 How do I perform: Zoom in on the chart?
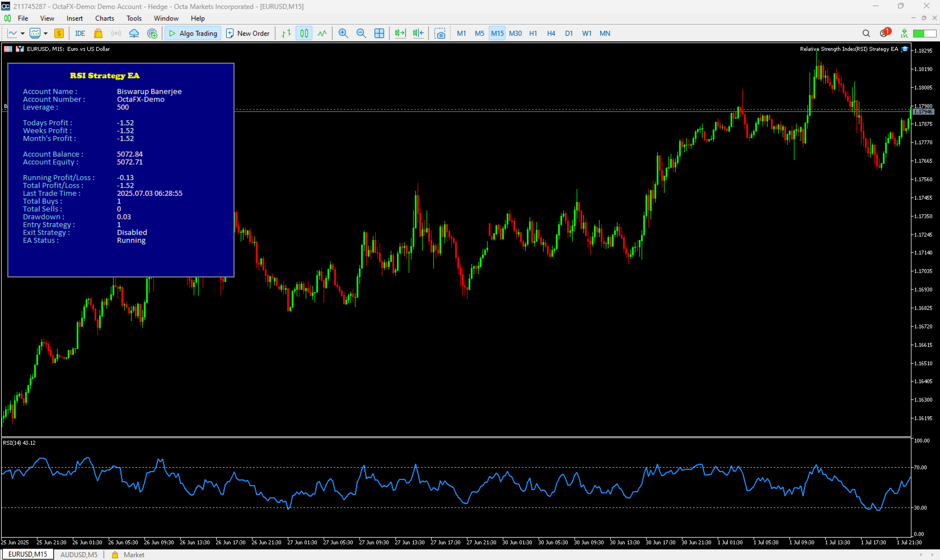point(343,34)
